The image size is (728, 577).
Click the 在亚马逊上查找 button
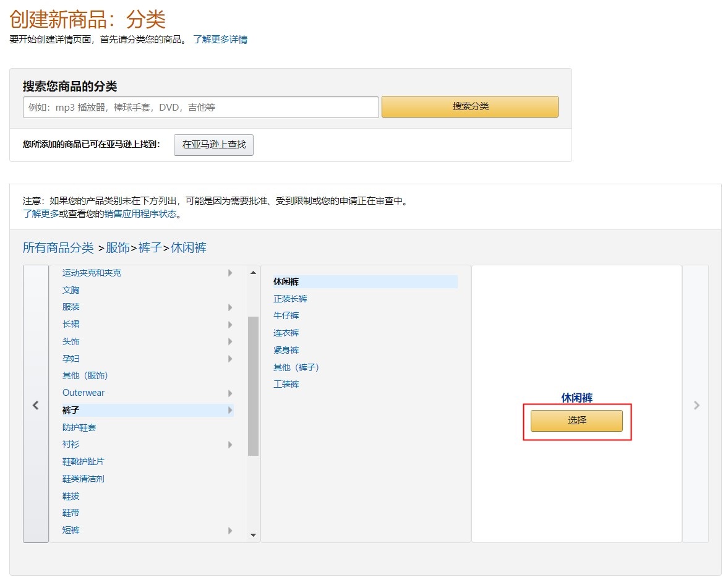(213, 145)
